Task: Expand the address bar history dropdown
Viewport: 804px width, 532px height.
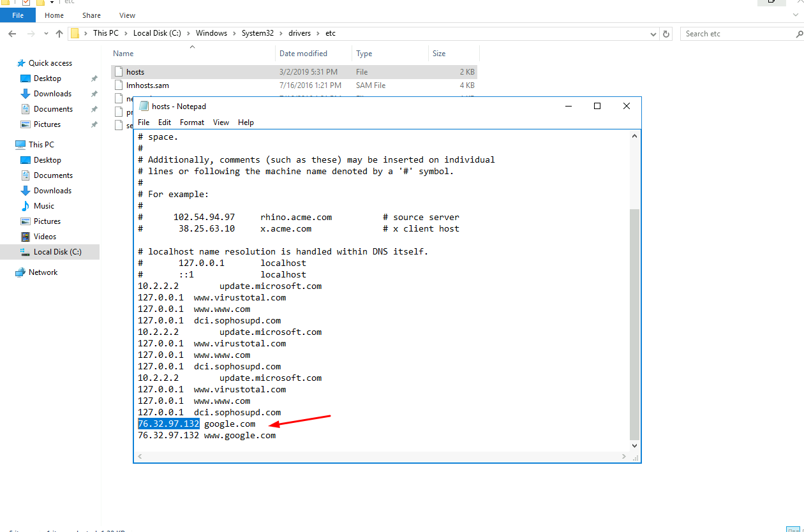Action: pos(653,34)
